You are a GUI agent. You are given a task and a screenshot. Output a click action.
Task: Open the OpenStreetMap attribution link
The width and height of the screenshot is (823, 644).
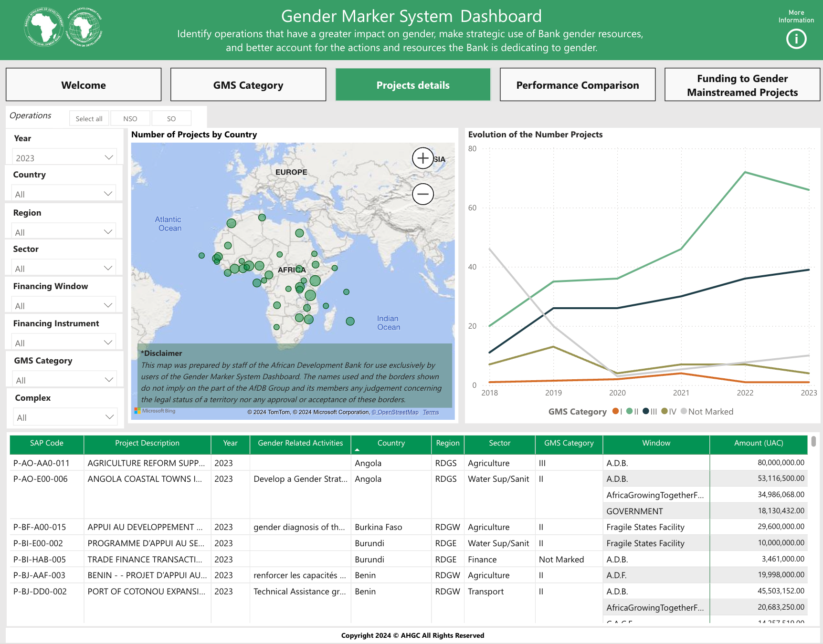click(x=395, y=412)
